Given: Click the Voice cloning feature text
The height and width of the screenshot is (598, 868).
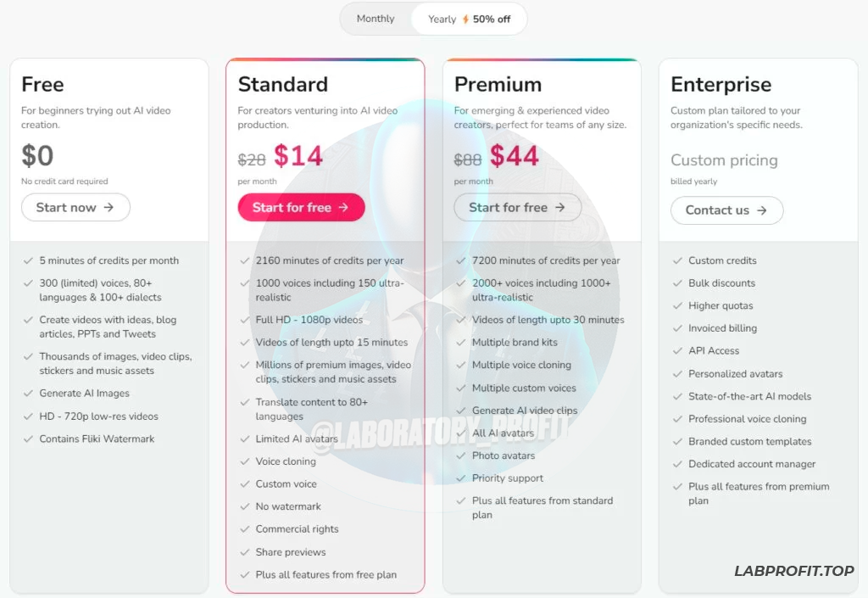Looking at the screenshot, I should click(286, 461).
